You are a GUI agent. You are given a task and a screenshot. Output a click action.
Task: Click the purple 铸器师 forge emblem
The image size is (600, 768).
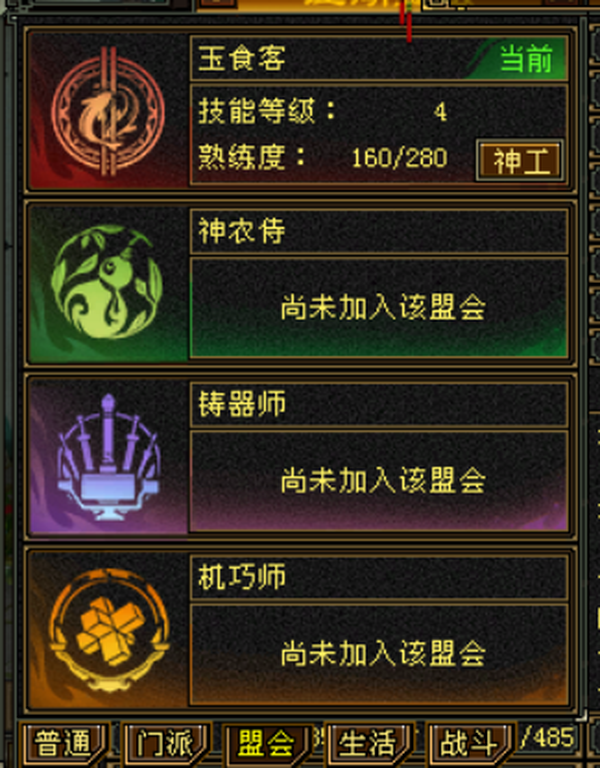pyautogui.click(x=108, y=456)
